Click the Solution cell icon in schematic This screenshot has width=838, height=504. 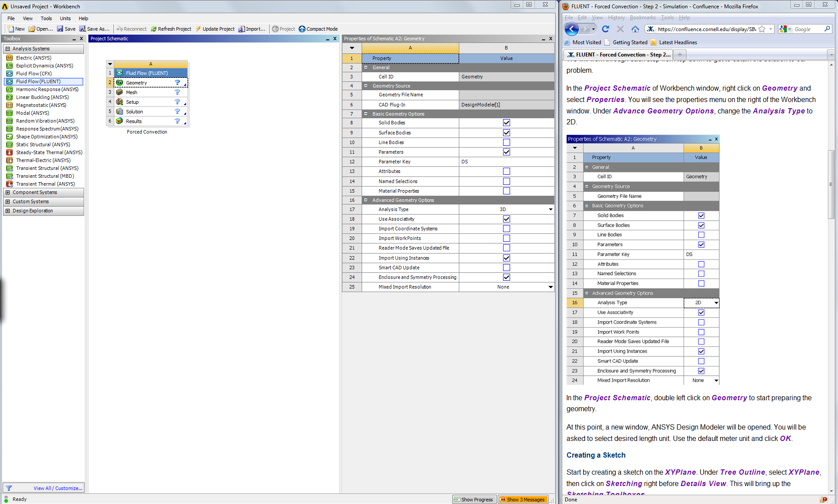120,112
